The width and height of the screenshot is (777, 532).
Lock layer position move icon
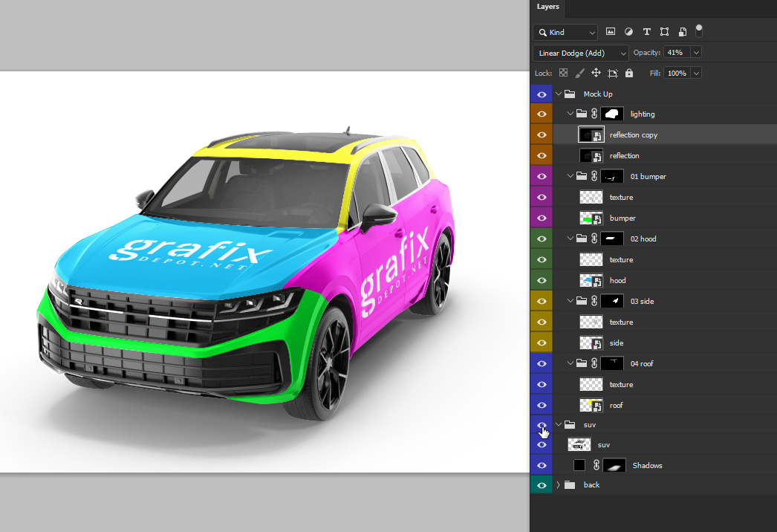[x=596, y=74]
